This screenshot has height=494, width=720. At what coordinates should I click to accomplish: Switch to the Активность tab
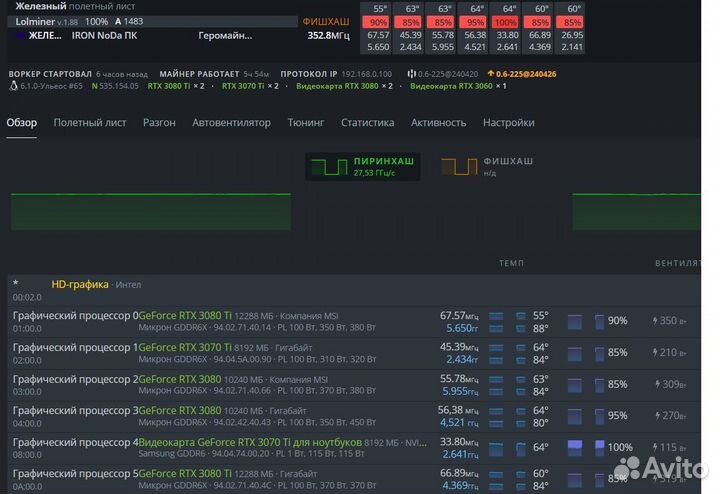[x=439, y=123]
